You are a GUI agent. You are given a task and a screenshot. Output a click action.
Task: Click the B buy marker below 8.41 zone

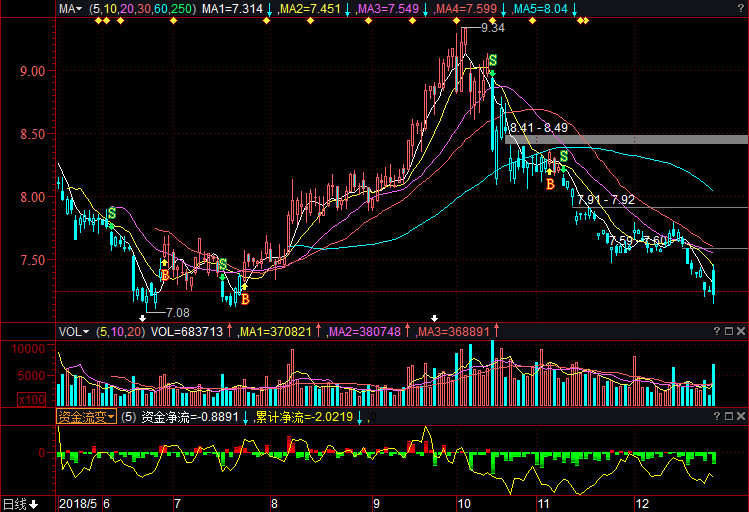tap(549, 183)
